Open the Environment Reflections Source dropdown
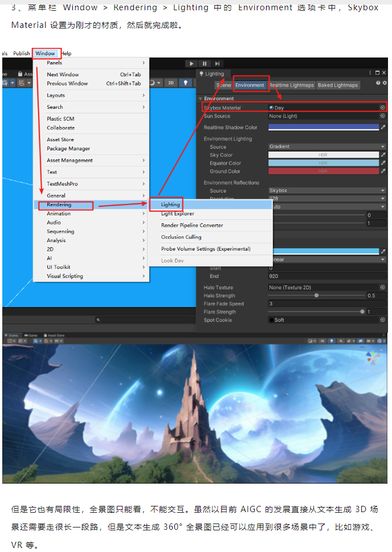 click(327, 190)
